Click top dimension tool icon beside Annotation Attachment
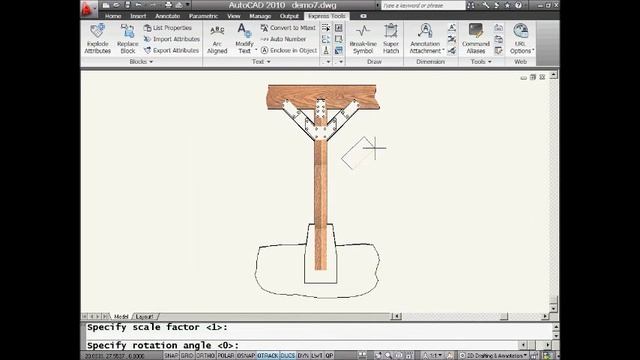 point(452,28)
